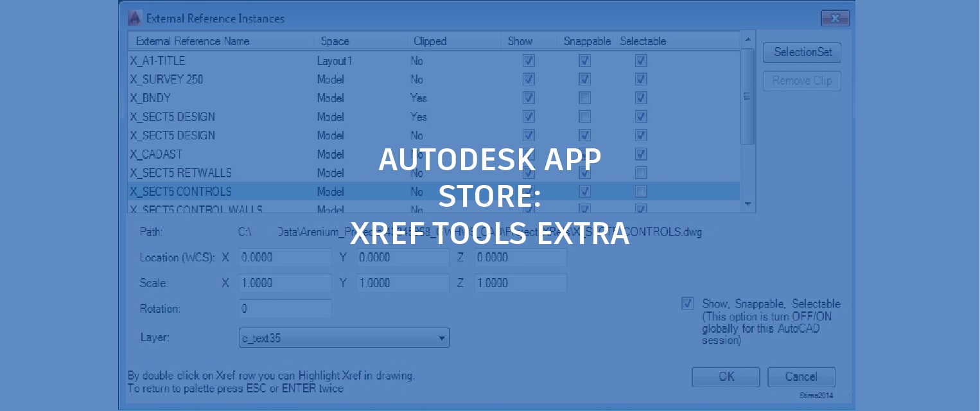This screenshot has height=411, width=980.
Task: Enable Selectable checkbox for X_SECT5 RETWALLS
Action: [641, 173]
